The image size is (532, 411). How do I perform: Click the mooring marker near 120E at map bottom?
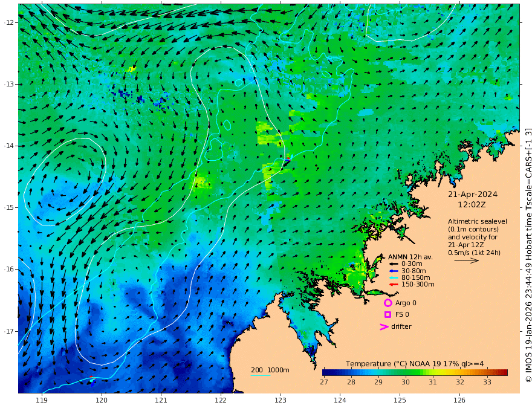[x=92, y=381]
